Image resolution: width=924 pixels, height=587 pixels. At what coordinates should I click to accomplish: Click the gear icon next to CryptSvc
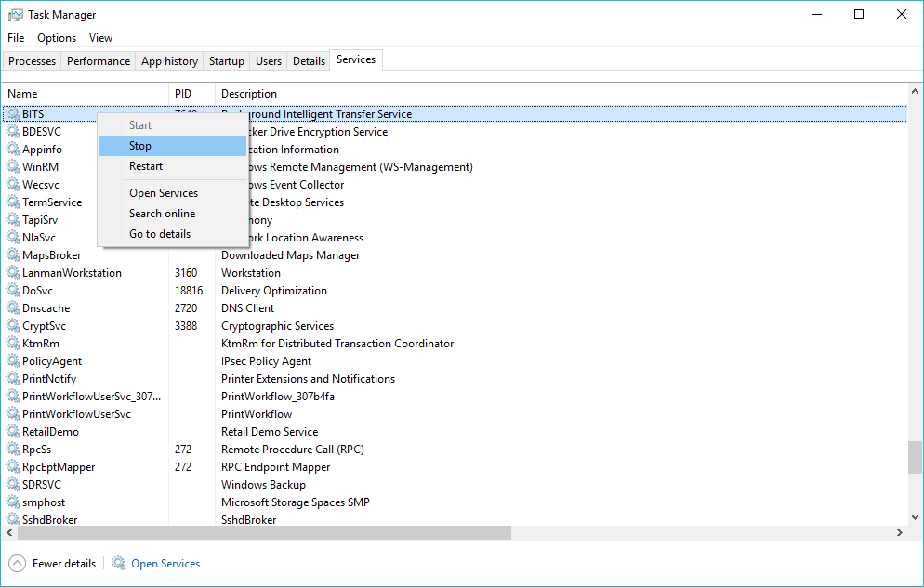pyautogui.click(x=13, y=326)
